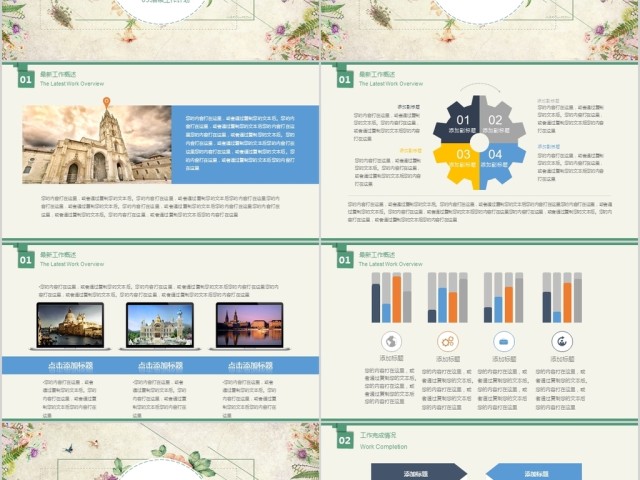Image resolution: width=640 pixels, height=480 pixels.
Task: Click the orange location pin above the cathedral
Action: coord(106,102)
